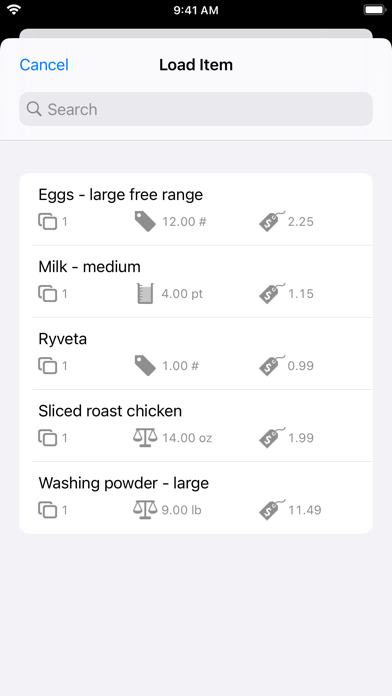Click the tag icon beside 12.00 #

145,221
